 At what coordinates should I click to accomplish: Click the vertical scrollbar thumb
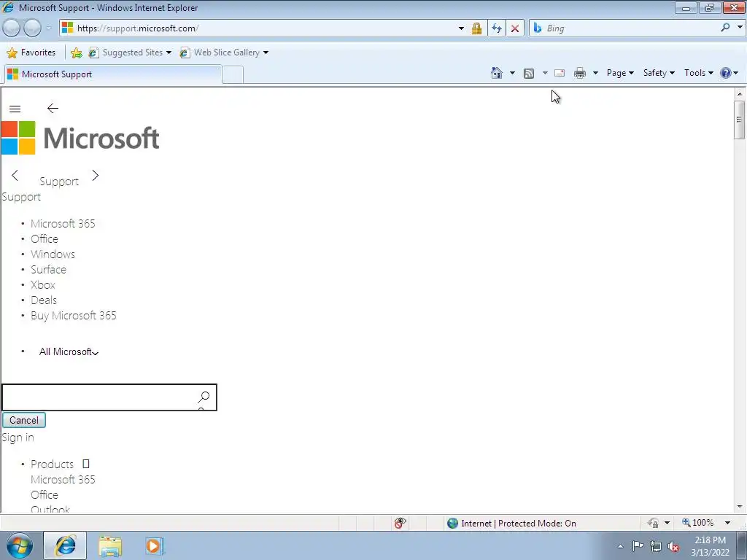tap(740, 120)
